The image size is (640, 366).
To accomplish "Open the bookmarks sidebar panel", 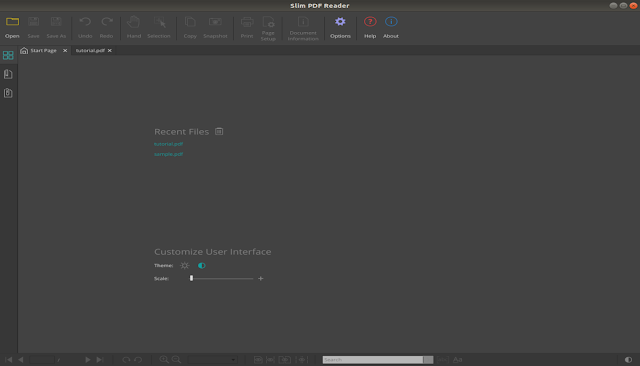I will coord(8,74).
